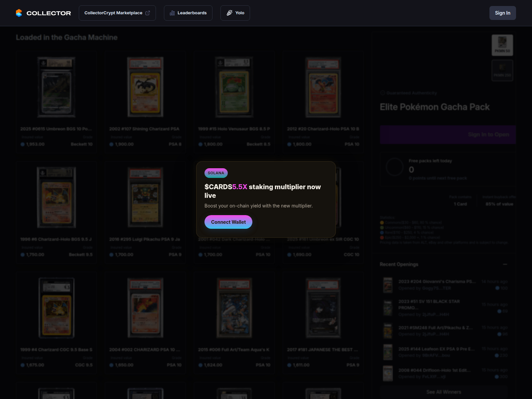
Task: Click the 2001 #042 Dark Charizard-Holo title
Action: (234, 239)
